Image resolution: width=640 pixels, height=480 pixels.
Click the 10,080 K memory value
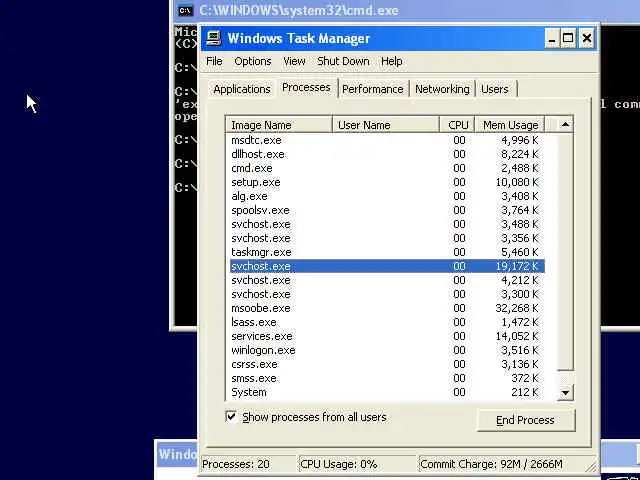517,182
